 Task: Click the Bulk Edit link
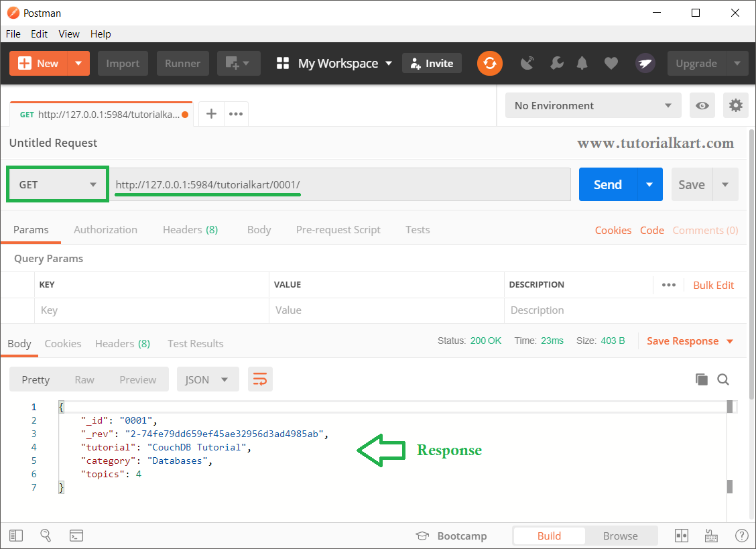click(x=713, y=285)
